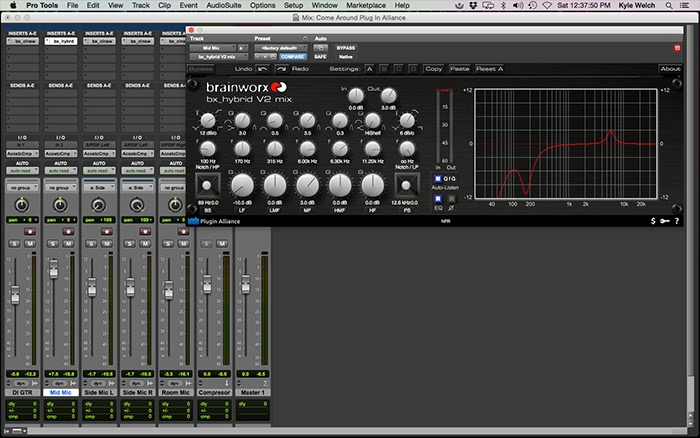The width and height of the screenshot is (700, 438).
Task: Click the Bluetooth icon in menu bar
Action: 503,5
